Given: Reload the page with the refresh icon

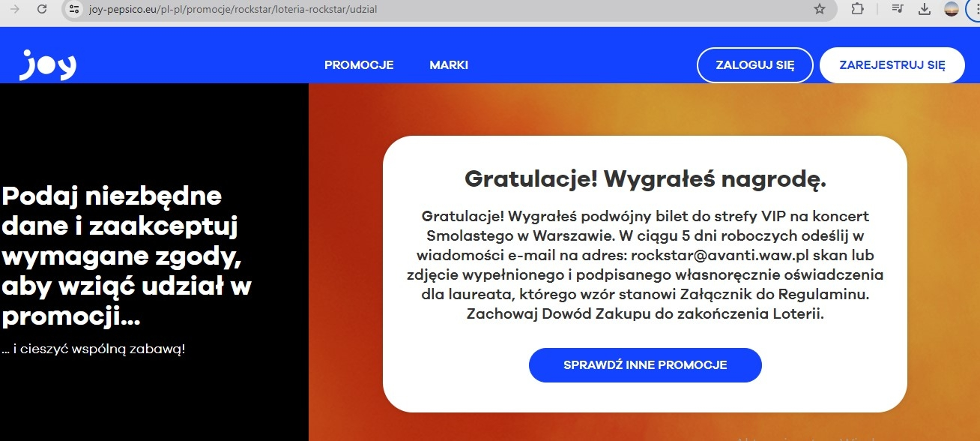Looking at the screenshot, I should tap(42, 9).
